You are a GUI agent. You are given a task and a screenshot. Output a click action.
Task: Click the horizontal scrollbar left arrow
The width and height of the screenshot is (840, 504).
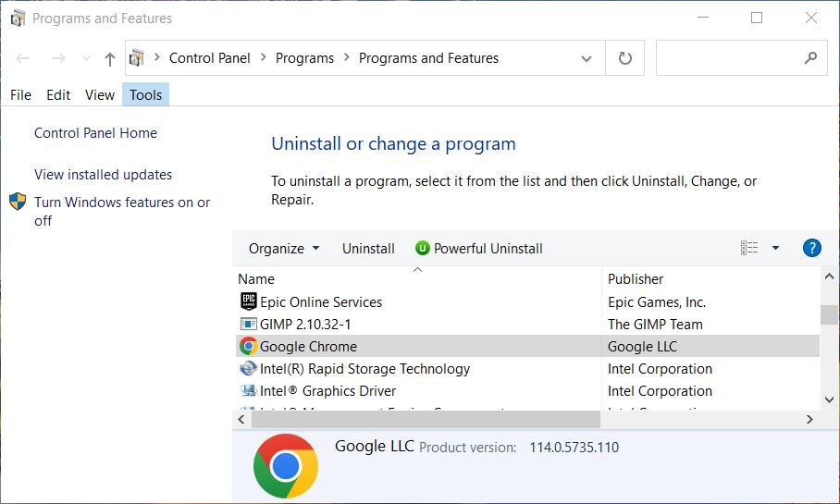(x=241, y=419)
